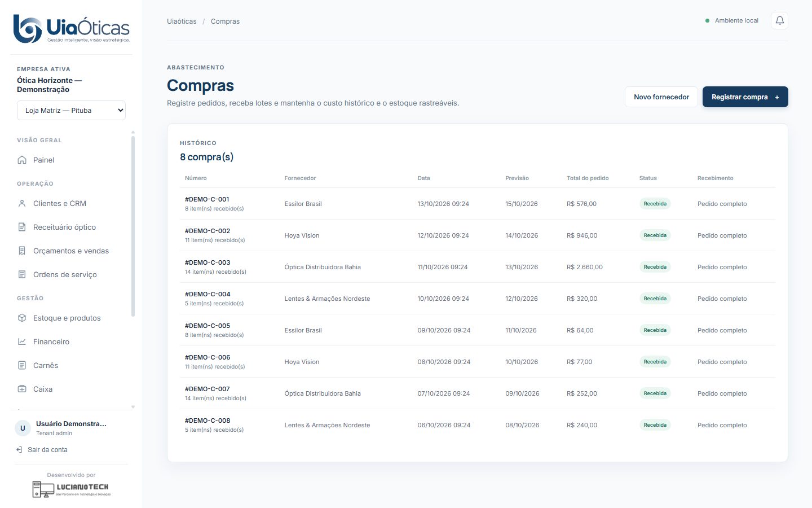Click the Clientes e CRM person icon
Screen dimensions: 812x508
(22, 203)
